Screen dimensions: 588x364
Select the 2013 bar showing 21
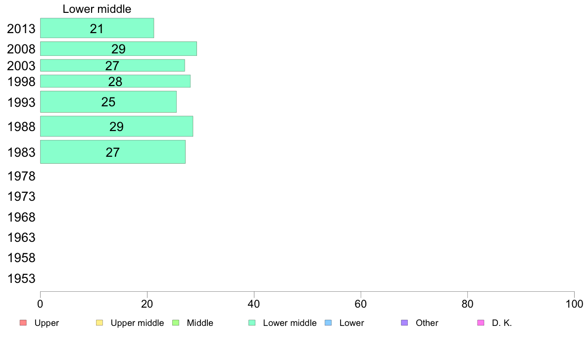click(x=97, y=28)
